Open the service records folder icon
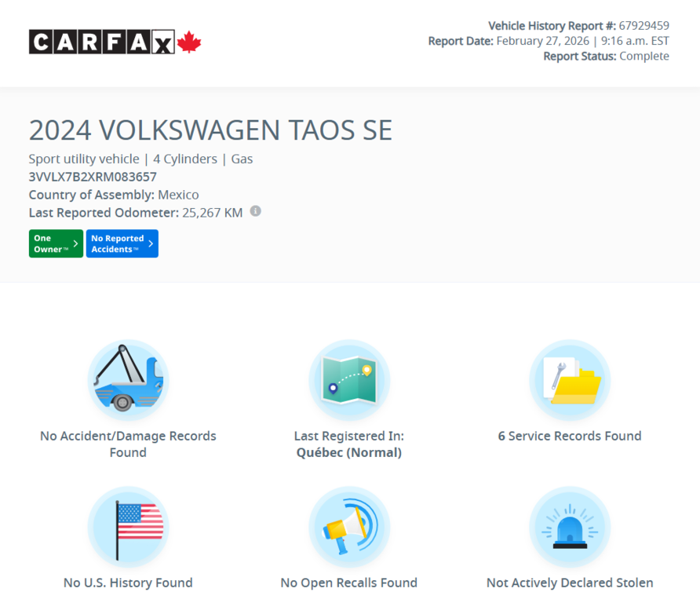 570,380
